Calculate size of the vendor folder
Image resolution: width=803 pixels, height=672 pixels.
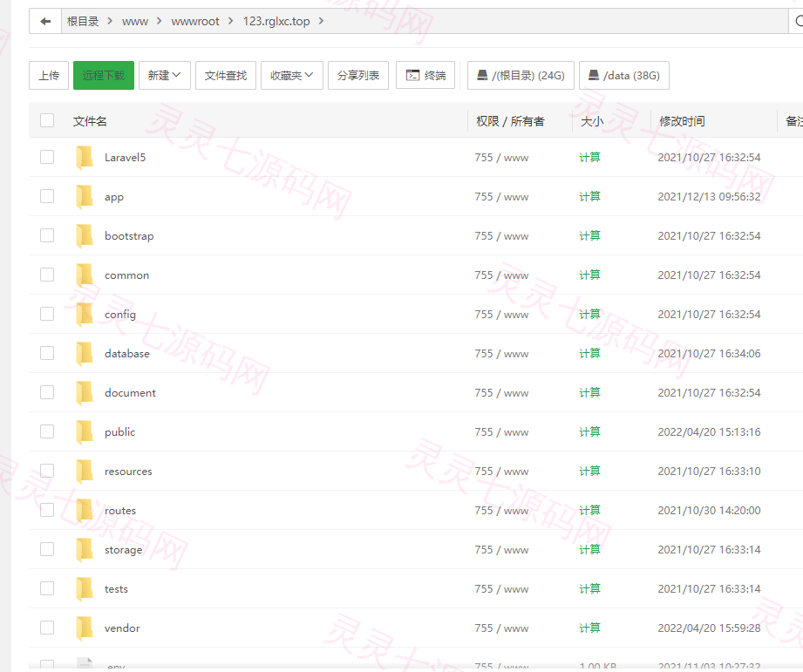(590, 628)
